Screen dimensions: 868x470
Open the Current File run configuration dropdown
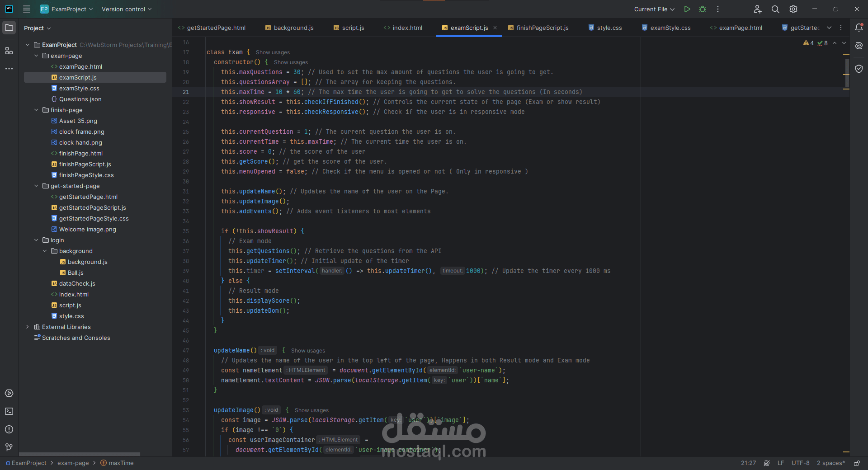point(654,9)
